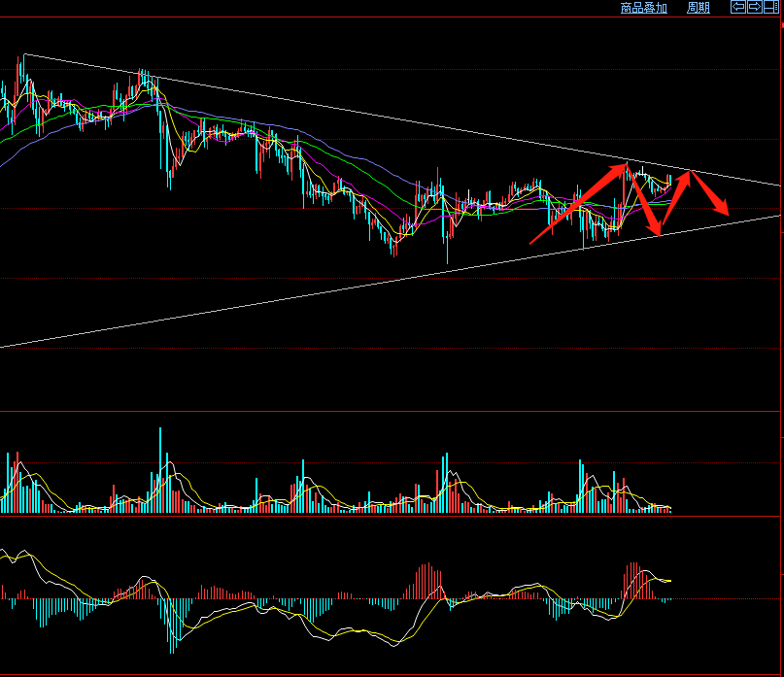Open the 周期 period link

698,8
